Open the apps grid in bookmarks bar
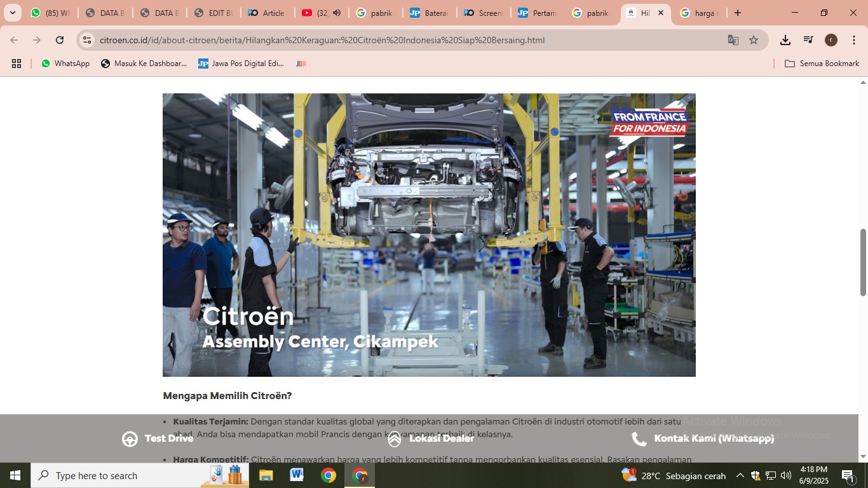 point(17,64)
